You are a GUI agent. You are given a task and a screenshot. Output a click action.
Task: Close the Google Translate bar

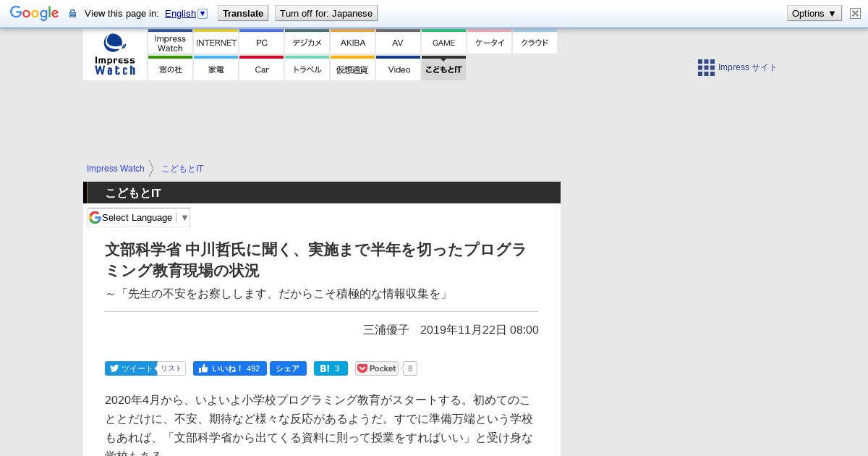[855, 13]
